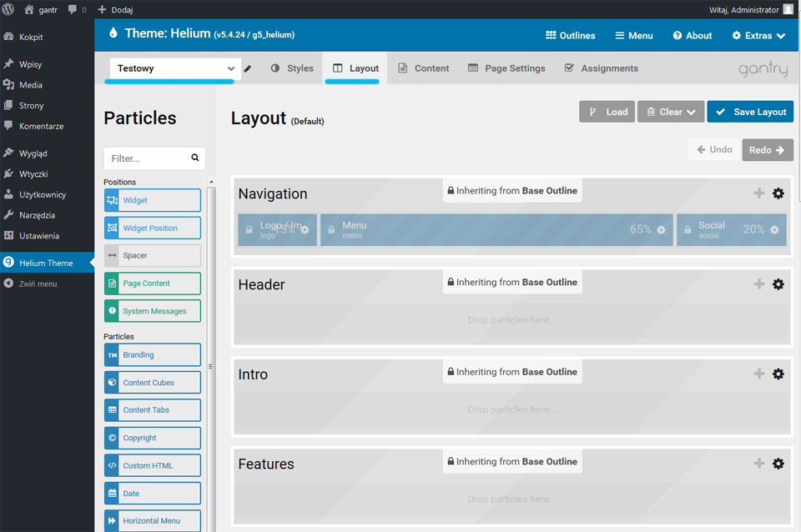The width and height of the screenshot is (801, 532).
Task: Select the Page Content particle
Action: (152, 284)
